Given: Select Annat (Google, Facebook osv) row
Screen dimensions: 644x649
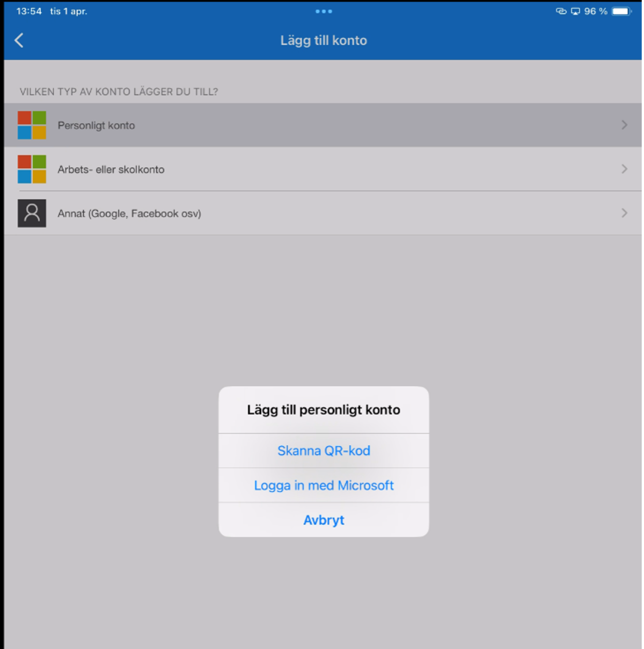Looking at the screenshot, I should pos(323,213).
